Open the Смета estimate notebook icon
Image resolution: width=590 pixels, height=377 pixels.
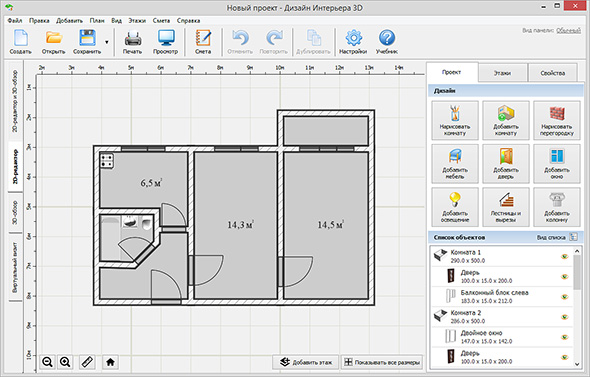coord(203,38)
